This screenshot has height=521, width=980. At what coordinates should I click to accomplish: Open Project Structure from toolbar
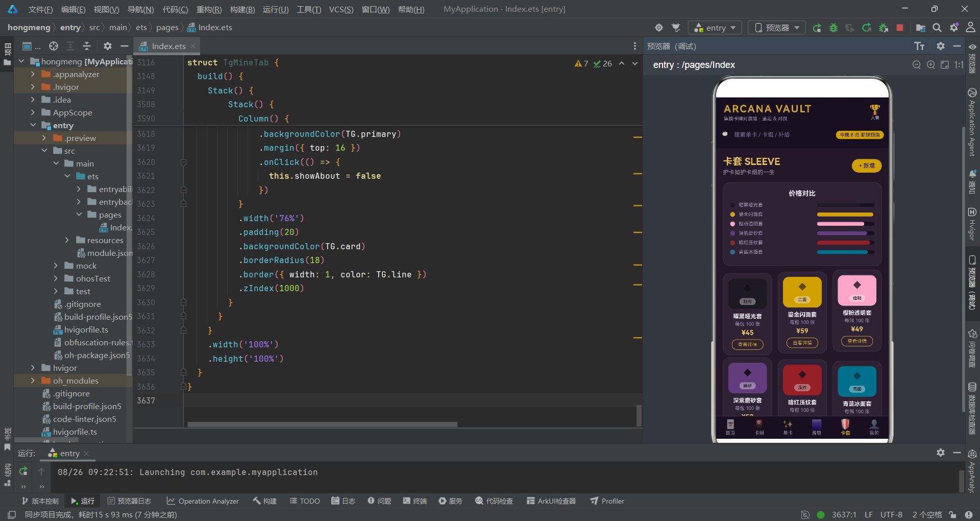pyautogui.click(x=921, y=28)
